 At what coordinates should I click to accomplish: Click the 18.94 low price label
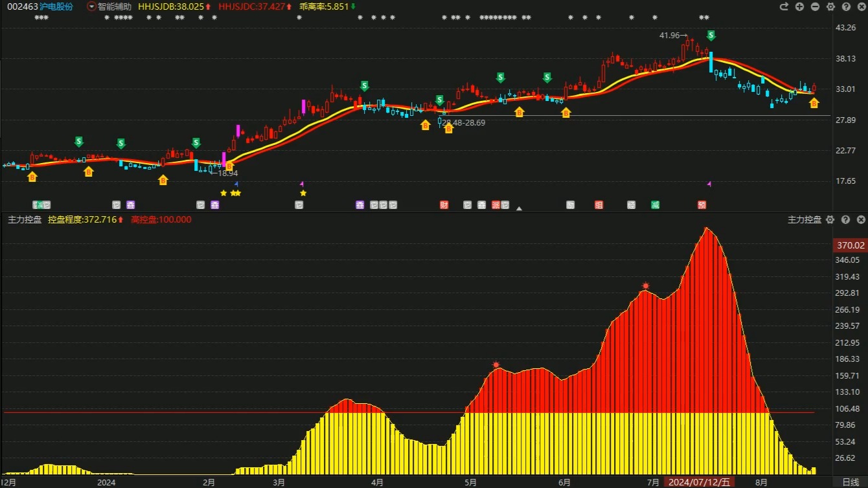(228, 173)
